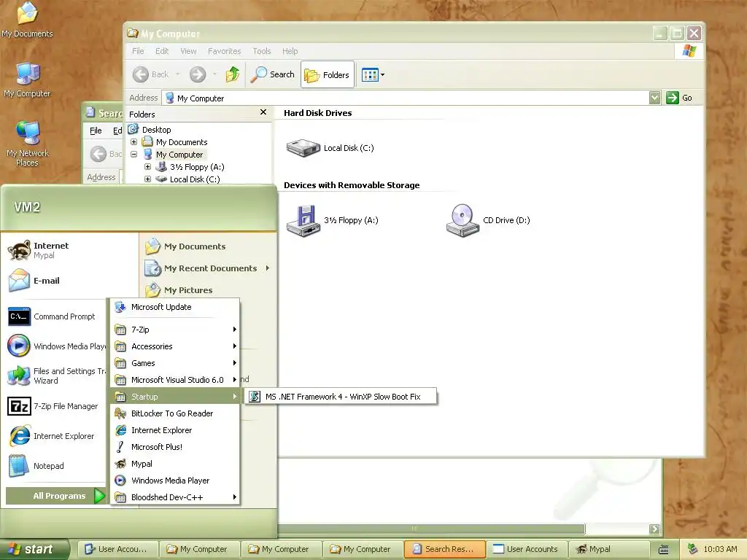
Task: Open the View menu
Action: point(188,51)
